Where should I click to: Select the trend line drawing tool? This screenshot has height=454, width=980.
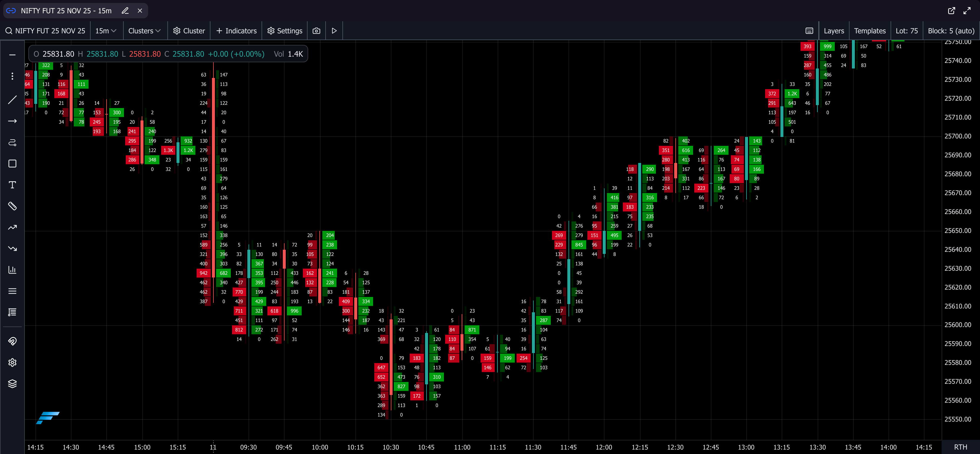[13, 100]
